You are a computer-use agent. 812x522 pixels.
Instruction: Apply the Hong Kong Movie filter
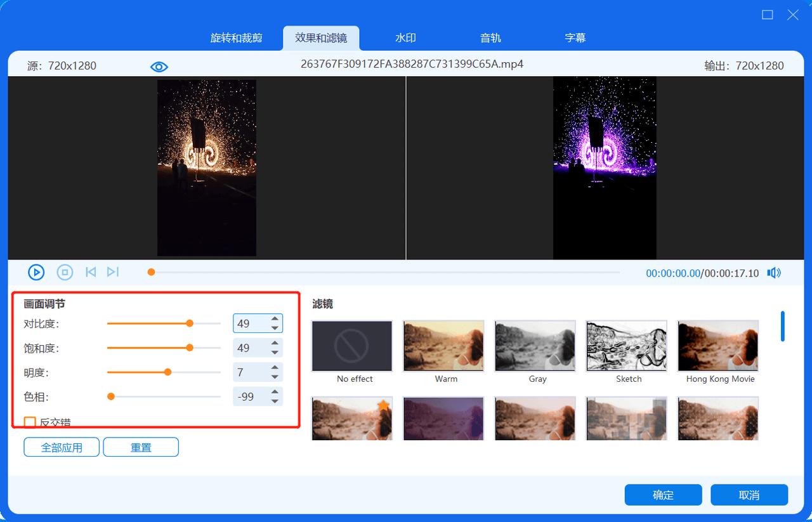[x=717, y=346]
